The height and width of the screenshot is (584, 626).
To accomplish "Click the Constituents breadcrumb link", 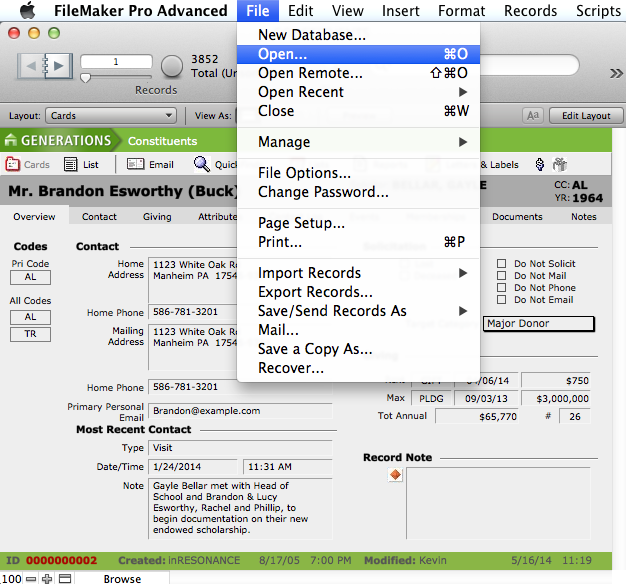I will coord(162,141).
